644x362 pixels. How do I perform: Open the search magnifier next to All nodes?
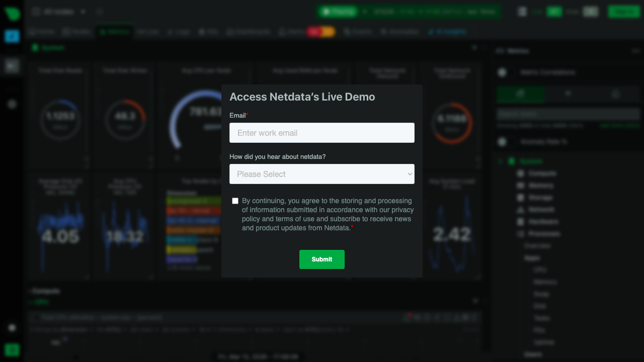tap(99, 11)
